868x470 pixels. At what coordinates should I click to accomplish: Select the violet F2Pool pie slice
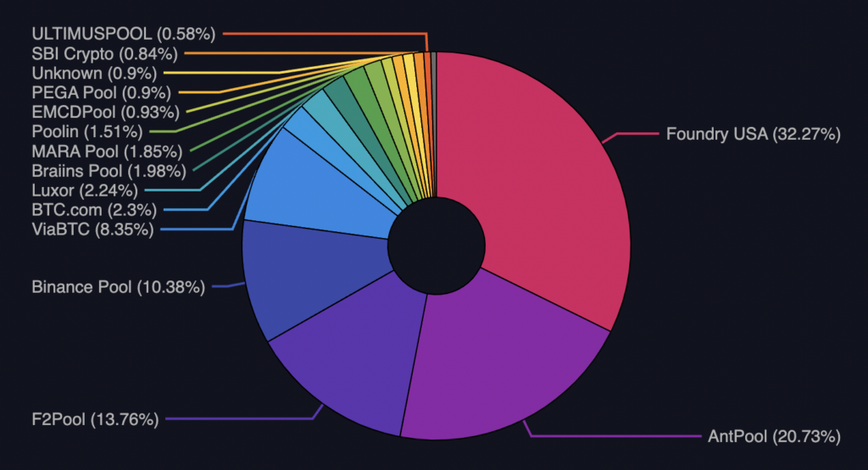354,348
